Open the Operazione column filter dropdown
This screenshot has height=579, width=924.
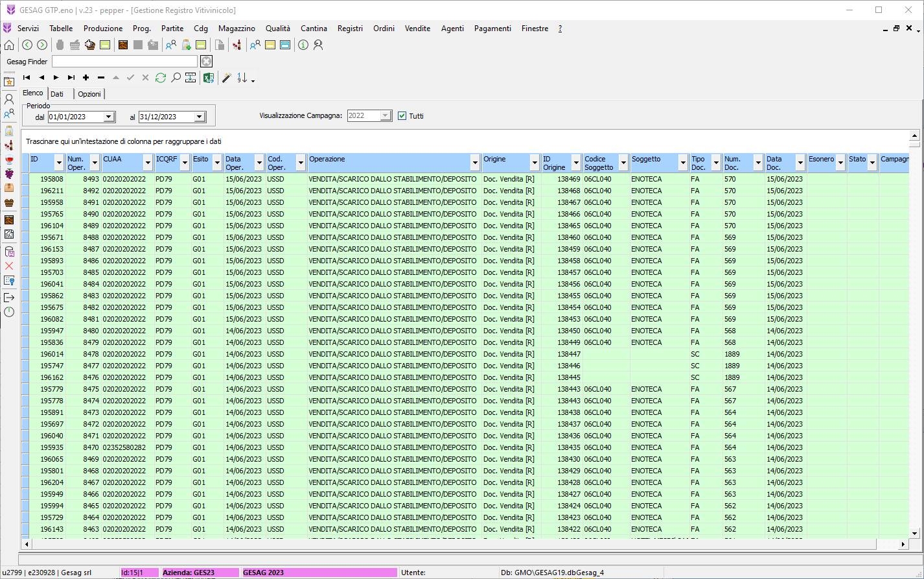coord(474,163)
